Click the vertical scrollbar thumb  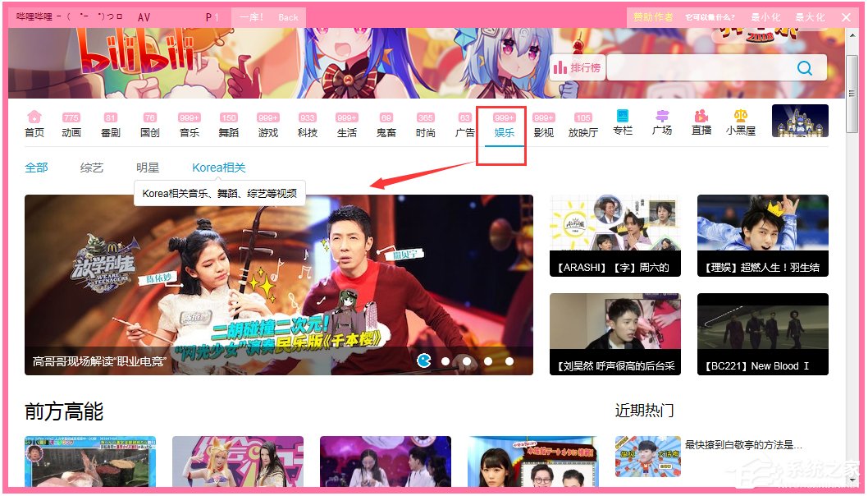point(852,93)
